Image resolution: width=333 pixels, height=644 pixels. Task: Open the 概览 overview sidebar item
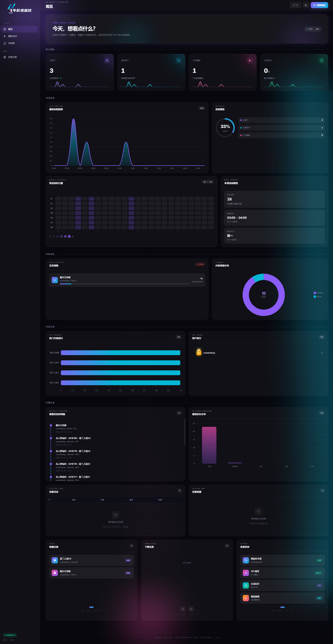(20, 29)
